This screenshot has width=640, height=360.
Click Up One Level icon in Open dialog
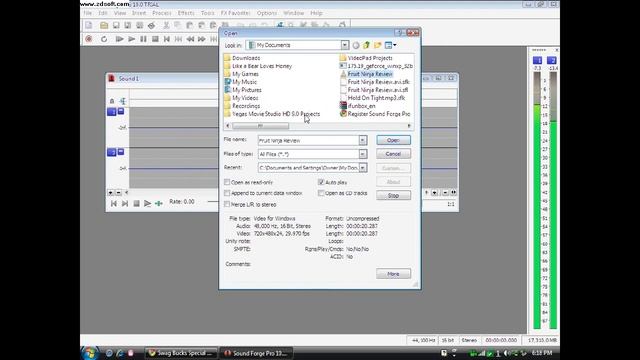(367, 45)
